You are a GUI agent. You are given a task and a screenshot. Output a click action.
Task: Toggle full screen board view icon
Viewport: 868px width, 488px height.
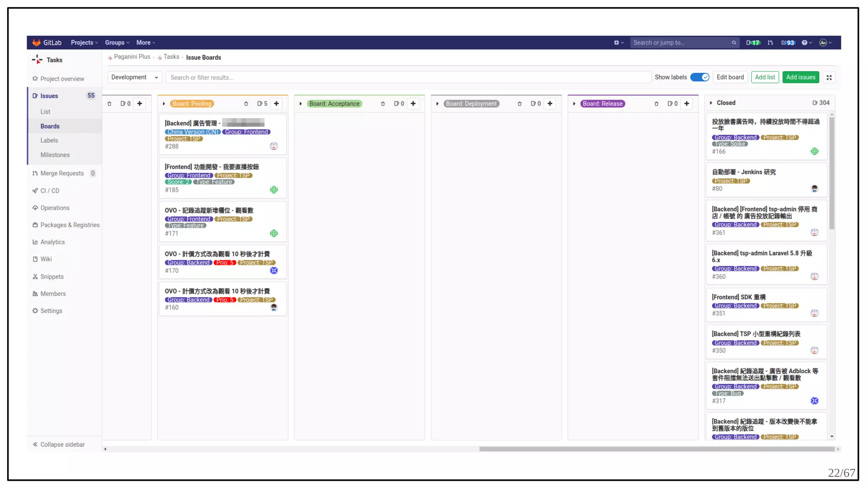click(829, 78)
